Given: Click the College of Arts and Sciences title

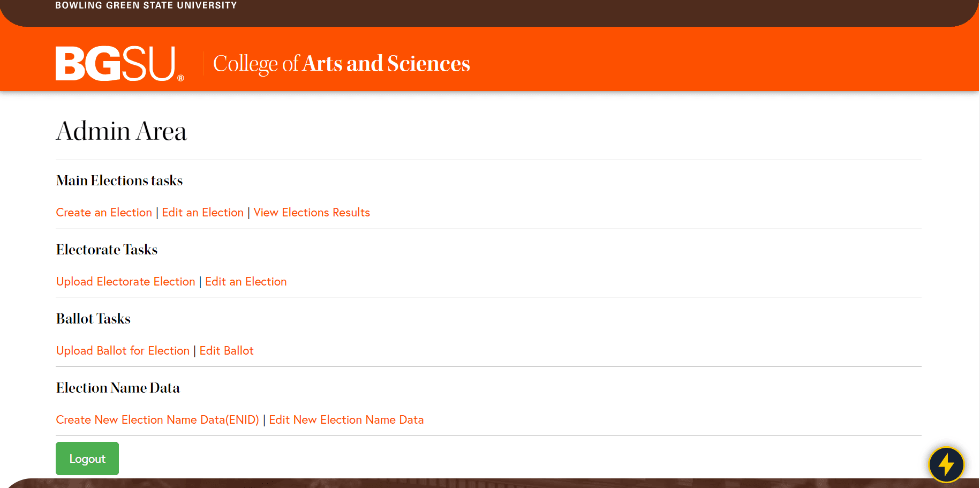Looking at the screenshot, I should tap(341, 64).
